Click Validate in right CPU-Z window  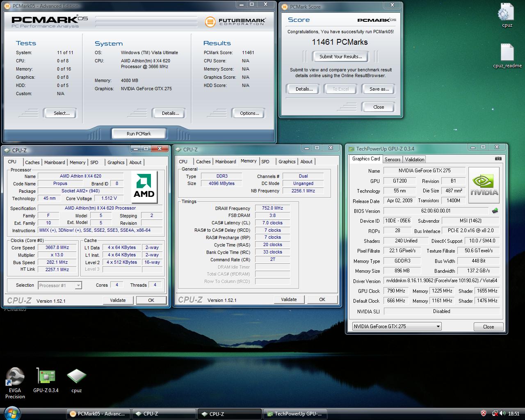289,299
